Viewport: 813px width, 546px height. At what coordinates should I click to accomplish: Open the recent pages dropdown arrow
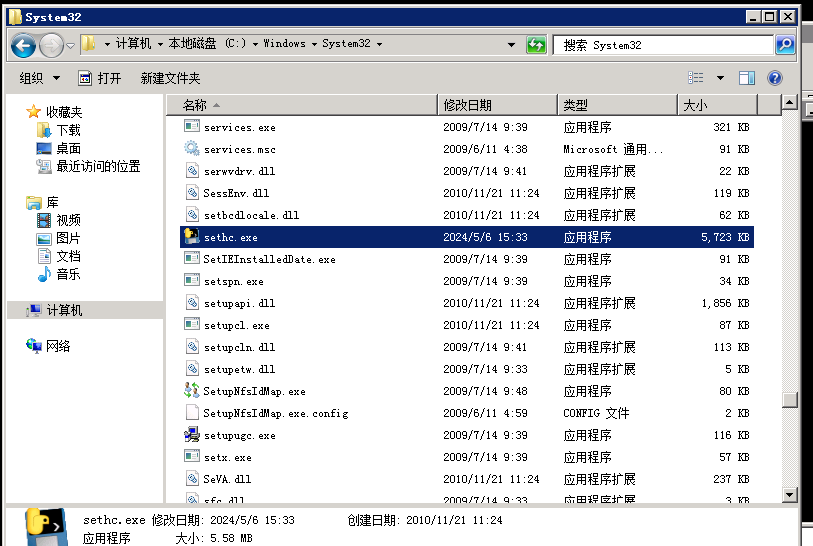point(71,46)
